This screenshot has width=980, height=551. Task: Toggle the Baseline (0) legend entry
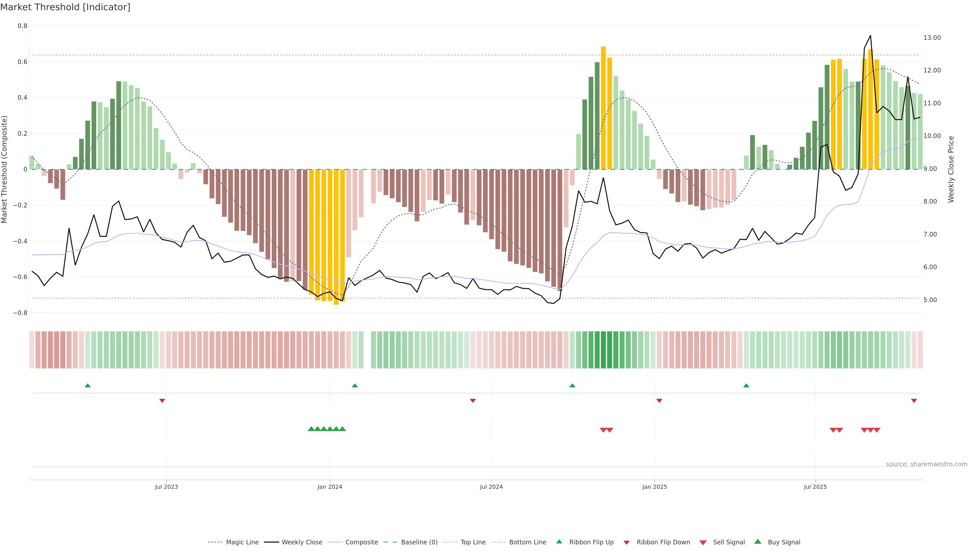pyautogui.click(x=419, y=542)
